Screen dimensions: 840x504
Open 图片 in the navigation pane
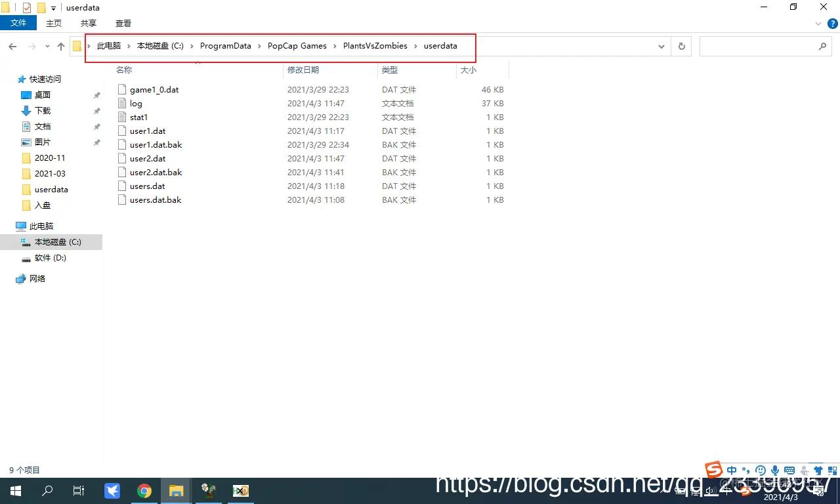[x=43, y=142]
